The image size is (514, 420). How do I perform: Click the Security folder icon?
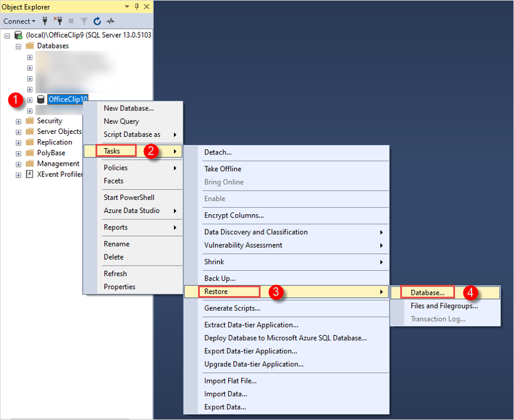pos(30,121)
